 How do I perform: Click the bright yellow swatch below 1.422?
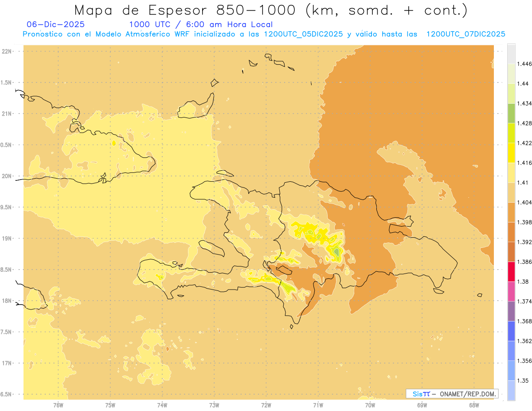pos(511,153)
